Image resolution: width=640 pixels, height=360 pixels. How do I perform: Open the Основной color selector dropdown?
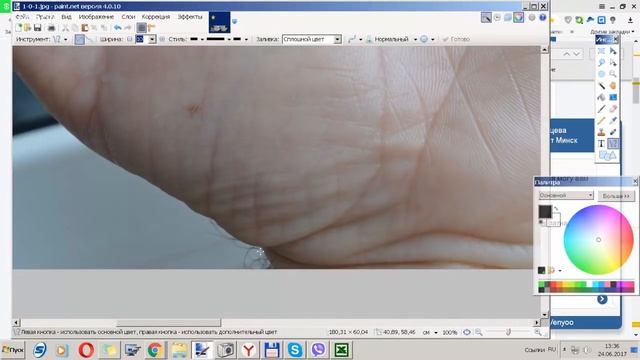coord(566,196)
